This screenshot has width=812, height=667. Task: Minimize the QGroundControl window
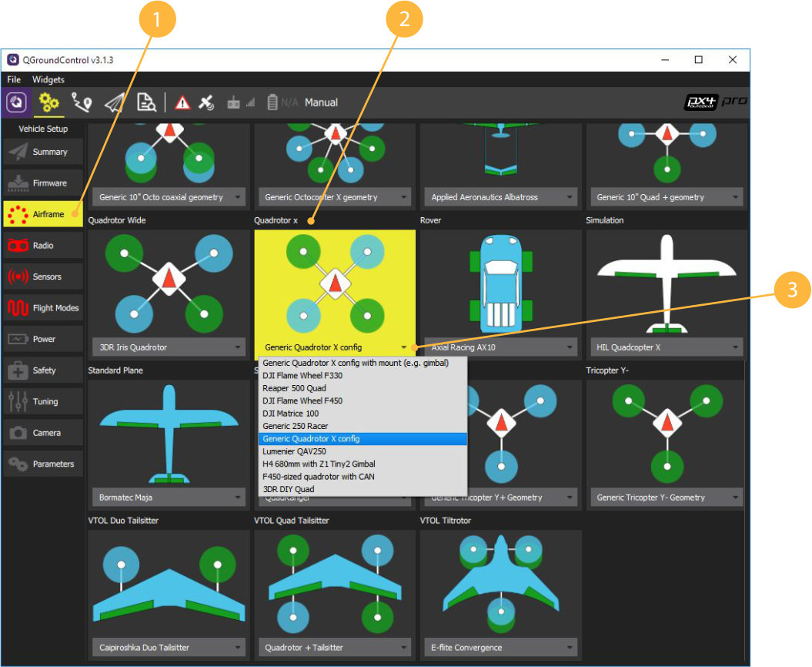point(666,60)
